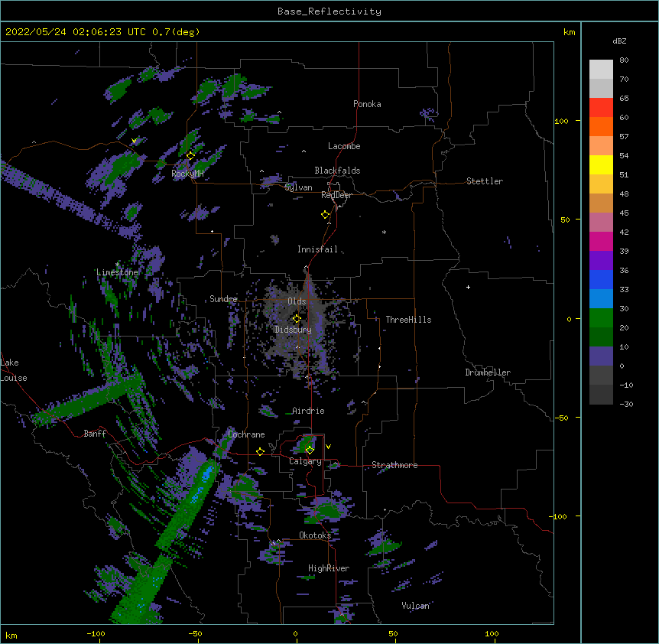Click the yellow diamond marker above Calgary label
The width and height of the screenshot is (659, 644).
coord(310,450)
